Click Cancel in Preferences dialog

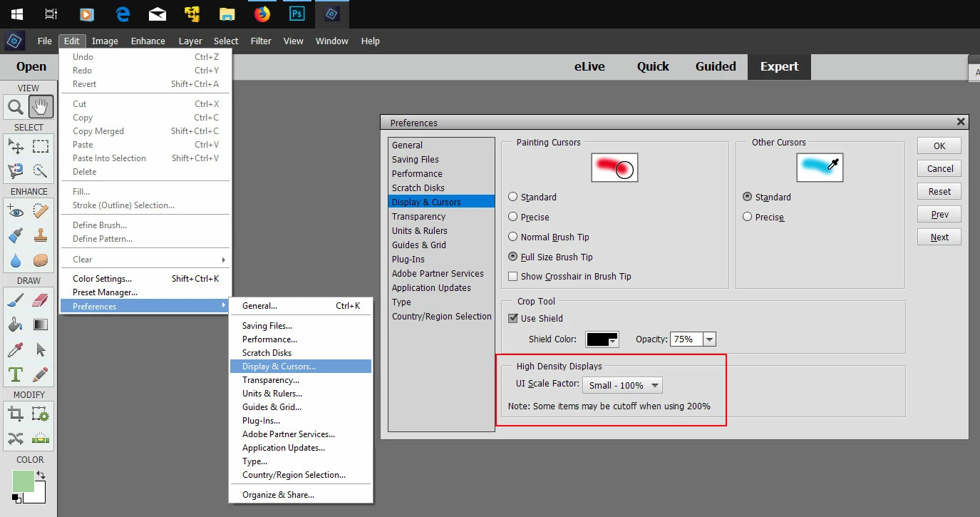[939, 168]
